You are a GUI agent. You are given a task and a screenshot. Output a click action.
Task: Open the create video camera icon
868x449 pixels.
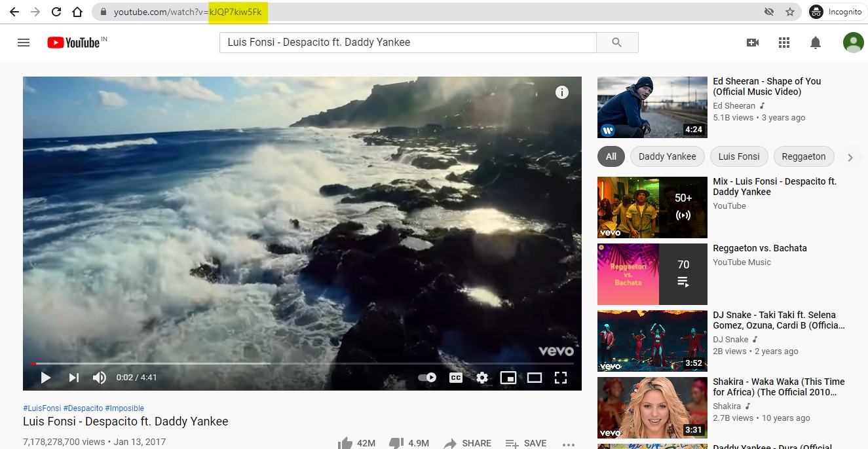click(753, 43)
